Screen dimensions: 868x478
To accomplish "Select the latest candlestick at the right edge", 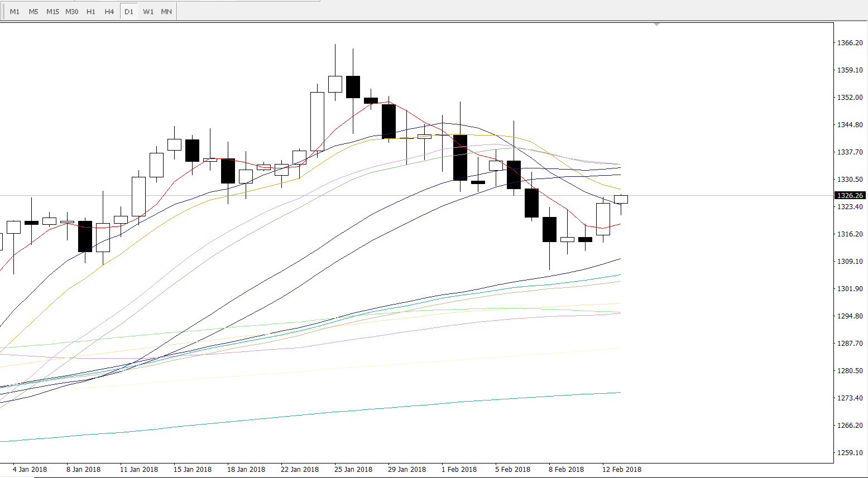I will point(621,199).
